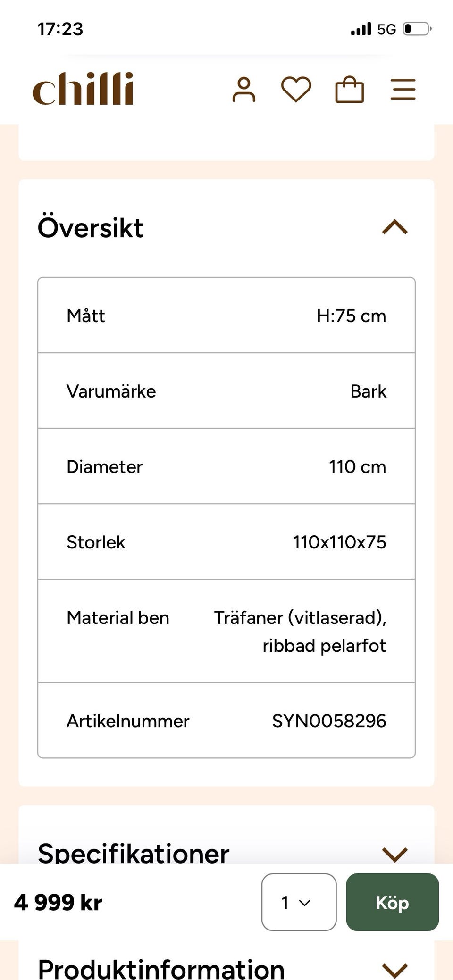The image size is (453, 980).
Task: Collapse the Översikt section chevron
Action: [394, 227]
